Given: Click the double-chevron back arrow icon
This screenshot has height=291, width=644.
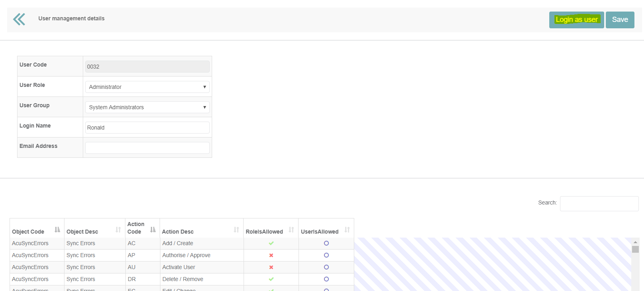Looking at the screenshot, I should pos(19,19).
